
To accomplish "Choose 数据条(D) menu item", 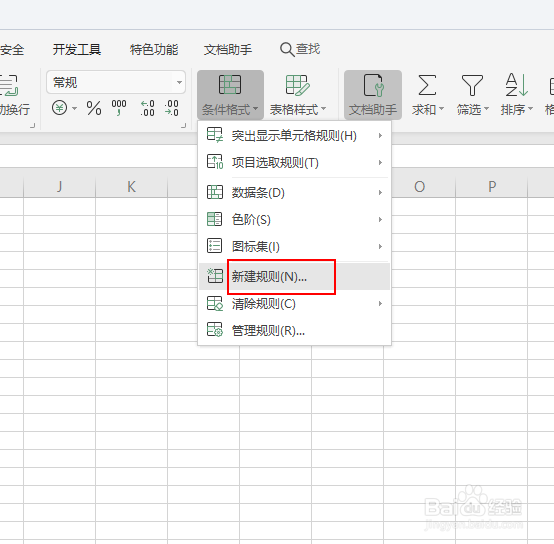I will pos(294,193).
